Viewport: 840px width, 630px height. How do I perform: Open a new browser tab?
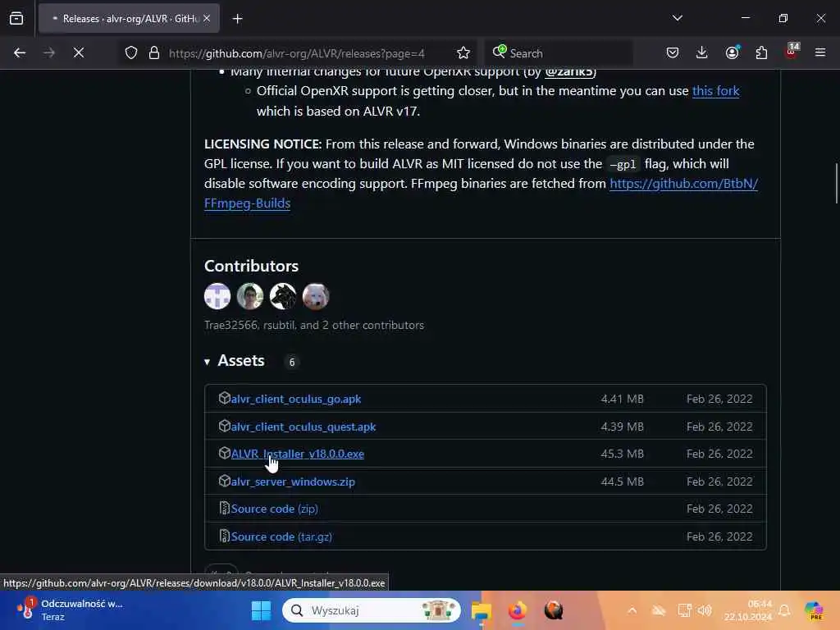(237, 19)
